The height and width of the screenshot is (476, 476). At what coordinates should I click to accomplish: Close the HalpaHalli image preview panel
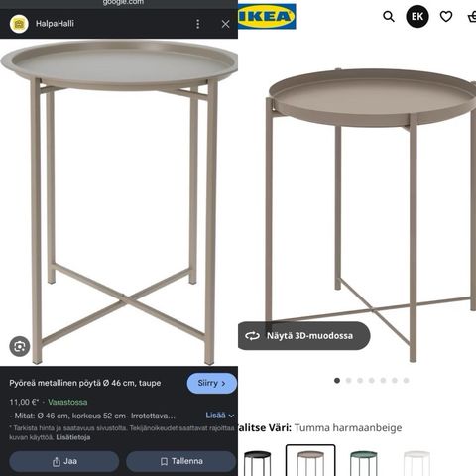point(225,24)
